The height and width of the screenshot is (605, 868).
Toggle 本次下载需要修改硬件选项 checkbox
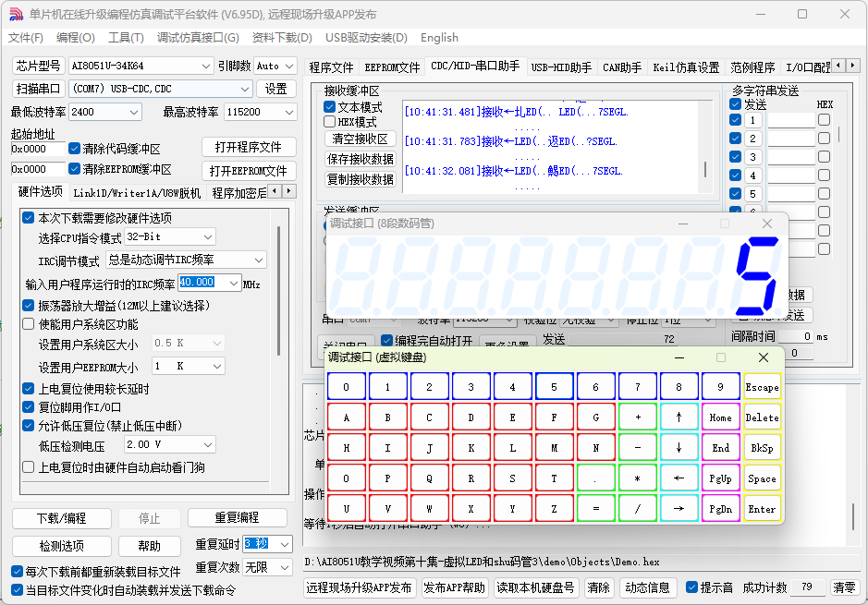29,218
